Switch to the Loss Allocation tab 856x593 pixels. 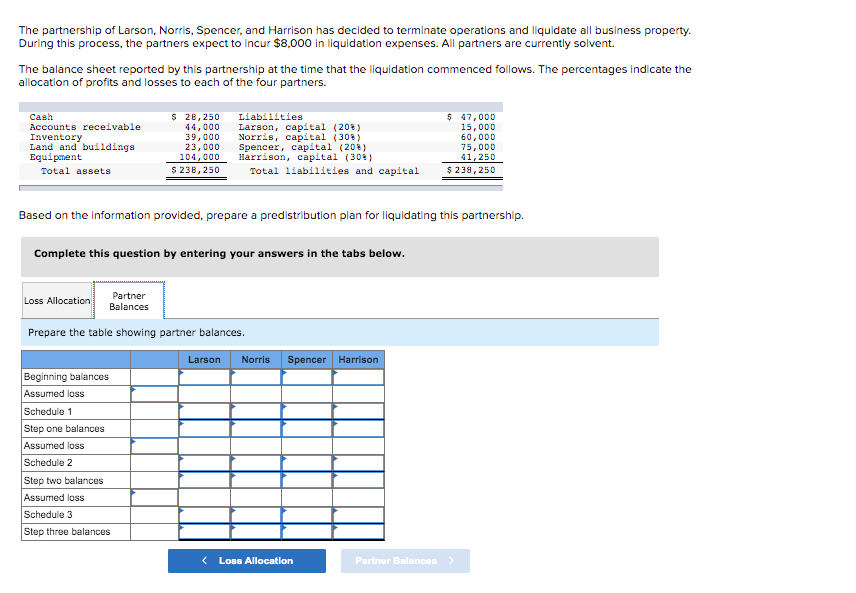(57, 300)
